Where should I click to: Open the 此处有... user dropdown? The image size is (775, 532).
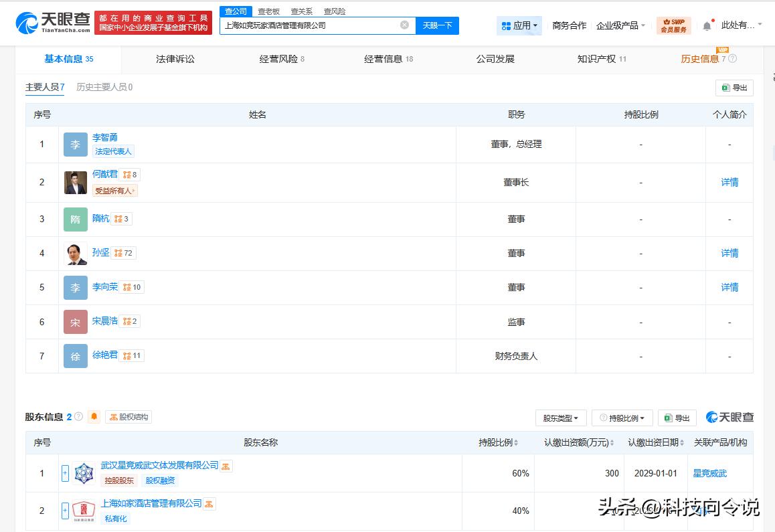tap(742, 25)
